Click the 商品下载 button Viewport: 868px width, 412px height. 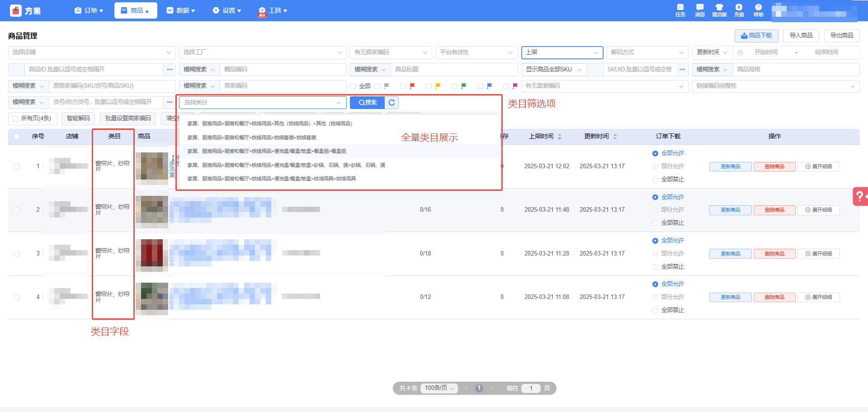point(756,36)
